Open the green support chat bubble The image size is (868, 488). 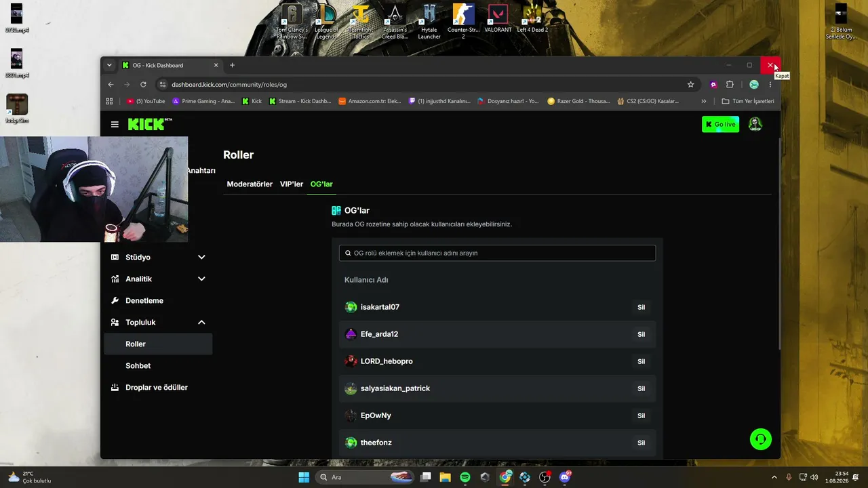[761, 439]
